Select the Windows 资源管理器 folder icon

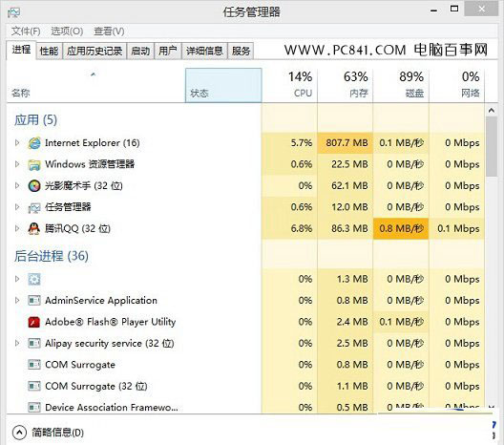[x=34, y=164]
